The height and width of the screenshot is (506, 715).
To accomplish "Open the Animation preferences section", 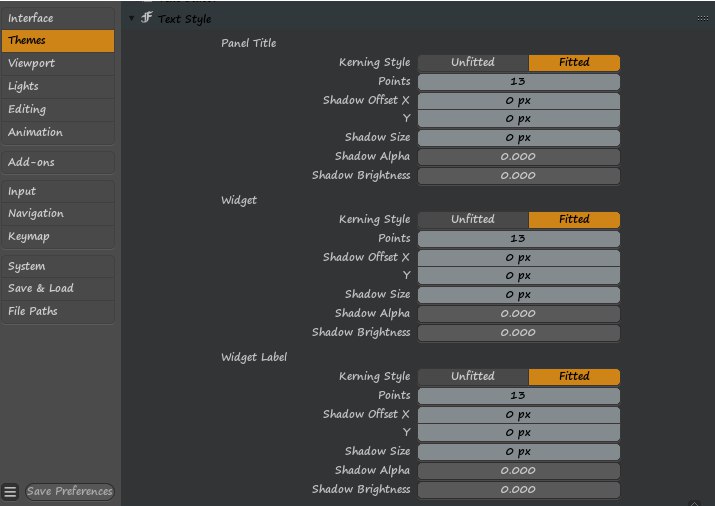I will 58,132.
